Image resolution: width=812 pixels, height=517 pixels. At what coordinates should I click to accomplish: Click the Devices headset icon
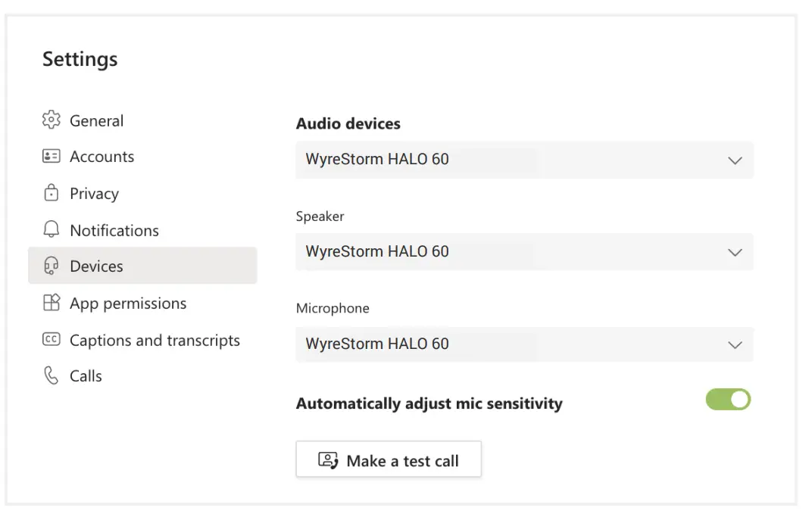[51, 266]
